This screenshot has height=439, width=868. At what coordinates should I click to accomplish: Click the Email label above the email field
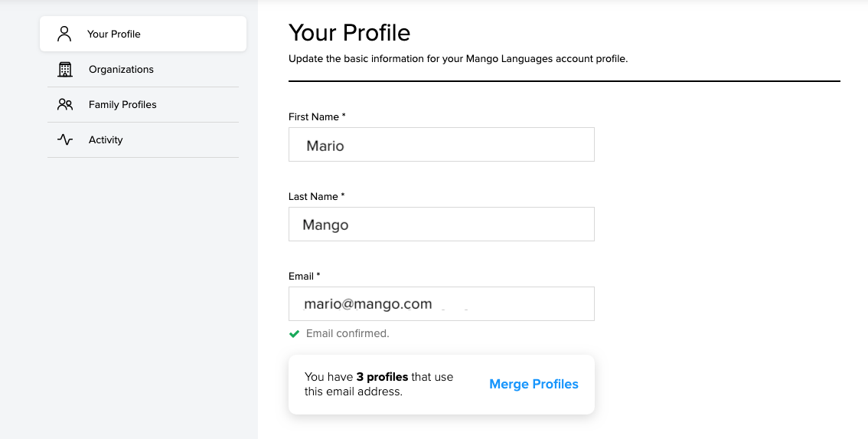point(304,276)
